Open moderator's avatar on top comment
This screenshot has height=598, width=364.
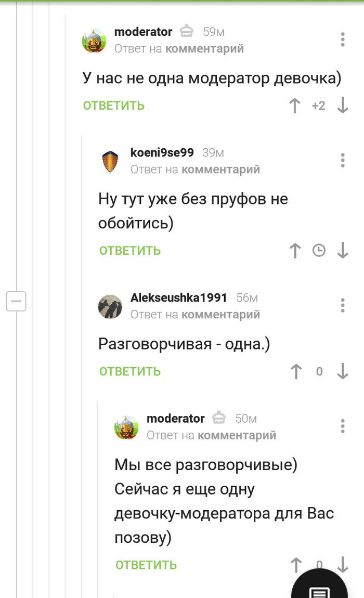coord(94,41)
